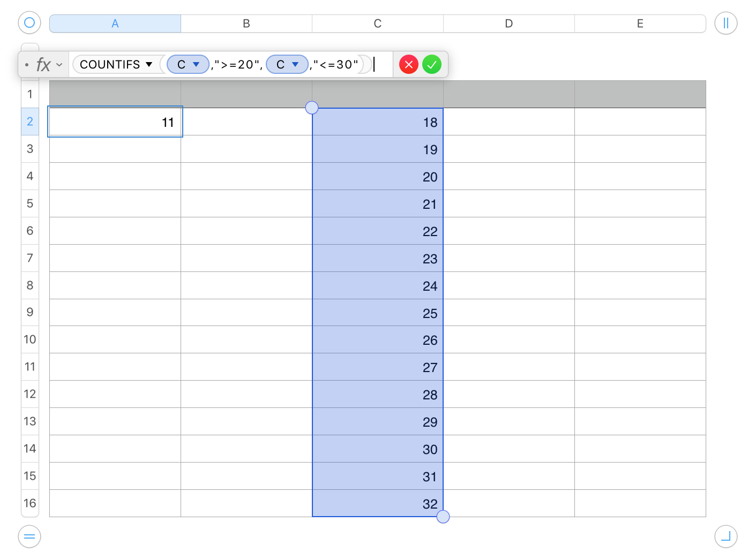
Task: Click the table select handle circle at top-left
Action: pyautogui.click(x=29, y=22)
